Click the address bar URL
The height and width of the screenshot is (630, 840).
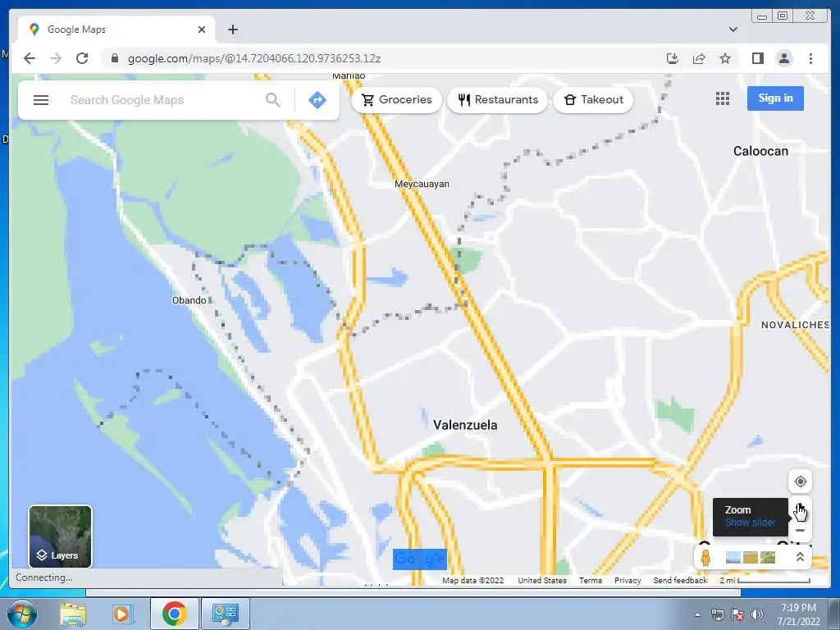(254, 58)
